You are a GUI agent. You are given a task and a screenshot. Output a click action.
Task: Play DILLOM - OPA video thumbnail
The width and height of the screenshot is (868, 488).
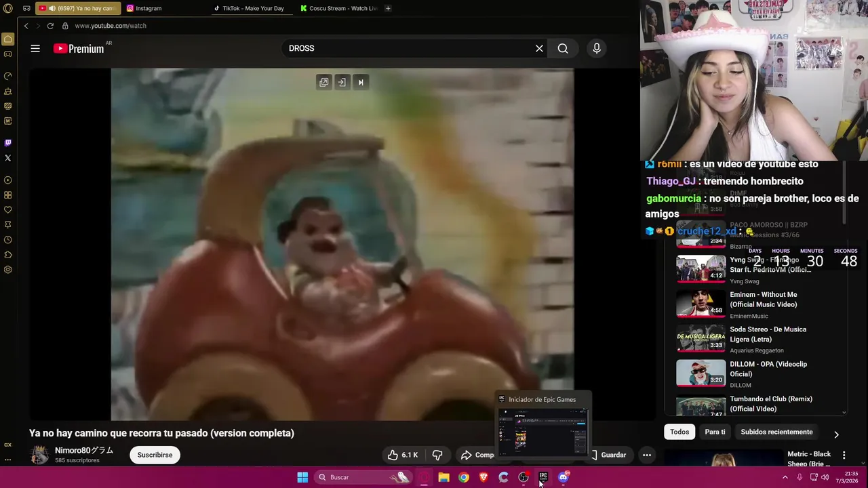pos(701,373)
